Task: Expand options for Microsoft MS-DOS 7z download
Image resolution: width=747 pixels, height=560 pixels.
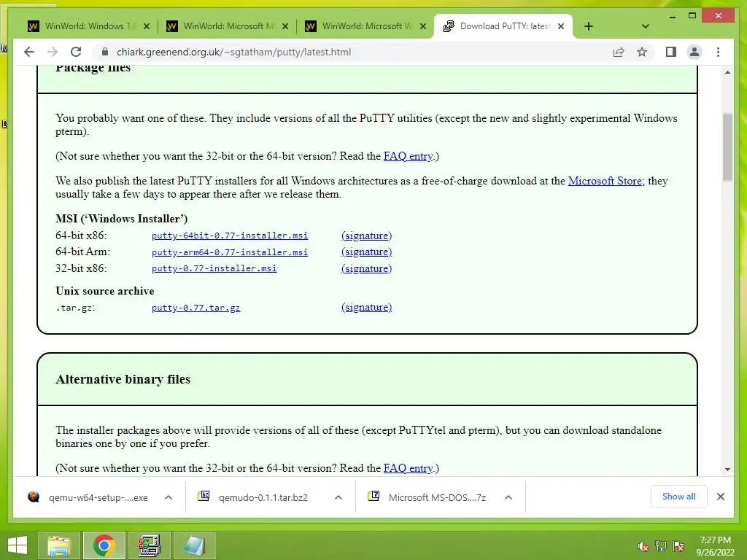Action: tap(508, 497)
